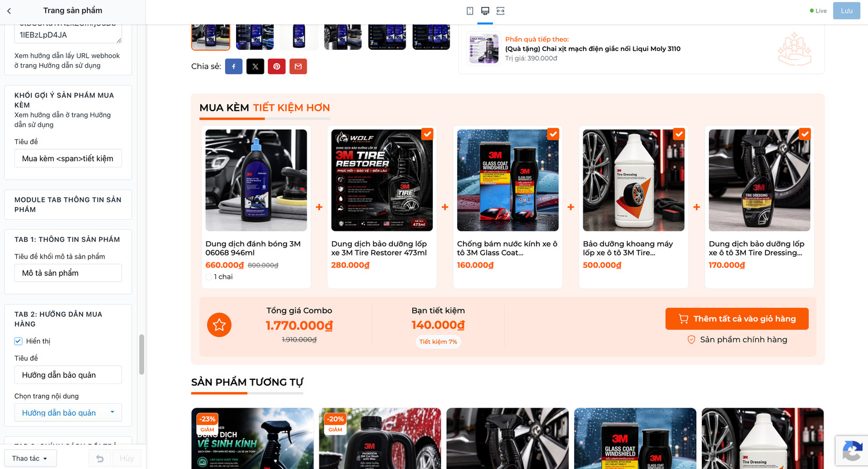Select the '1 chai' variant radio

pyautogui.click(x=209, y=277)
